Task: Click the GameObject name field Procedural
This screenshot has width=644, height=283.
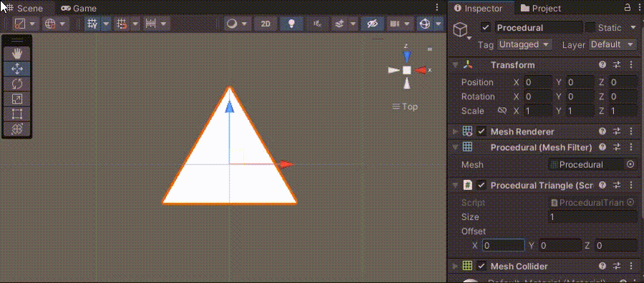Action: point(539,27)
